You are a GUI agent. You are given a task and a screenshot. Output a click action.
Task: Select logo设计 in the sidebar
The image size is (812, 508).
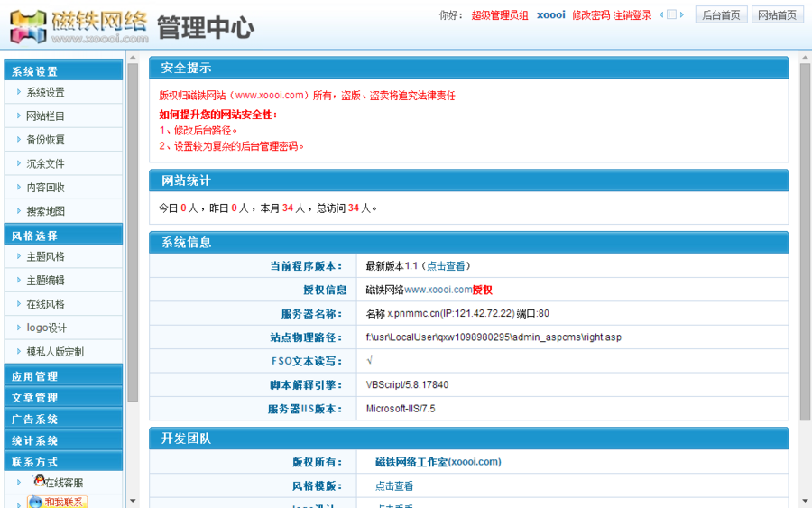[x=47, y=328]
